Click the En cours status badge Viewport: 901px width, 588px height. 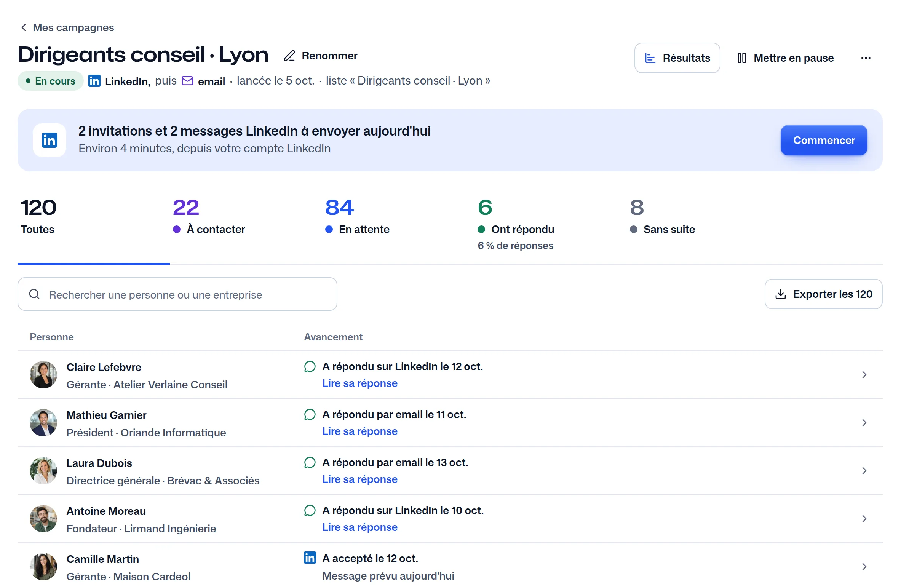(x=51, y=81)
